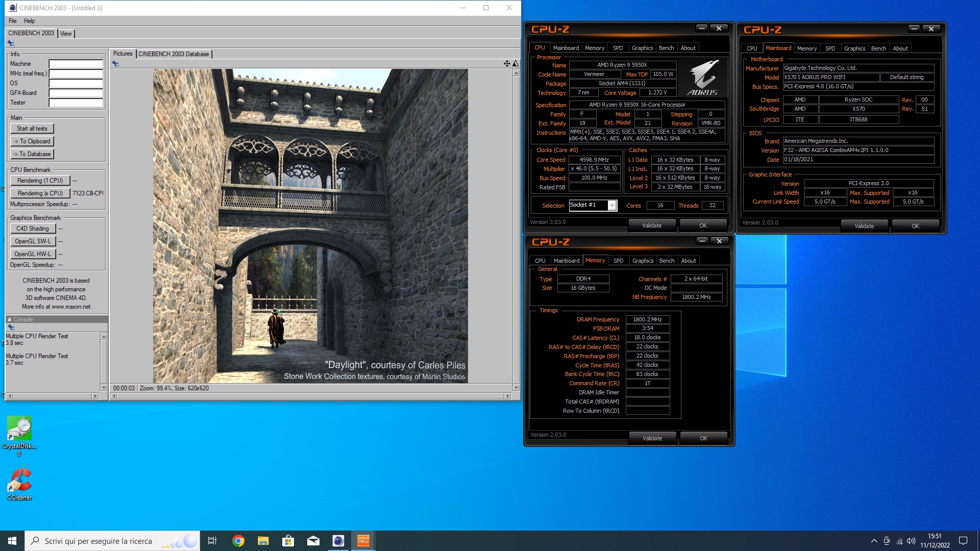Select the CINEBENCH 2003 tab

click(x=31, y=33)
